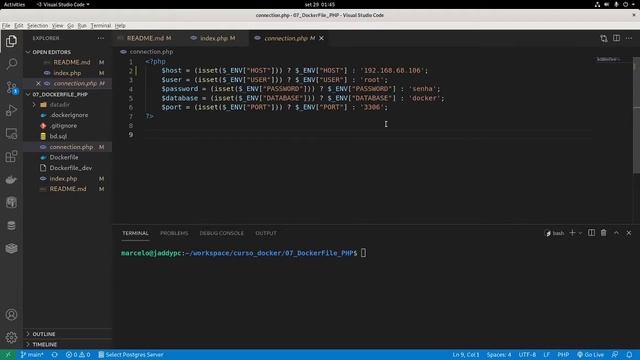Collapse the Open Editors section
640x360 pixels.
pyautogui.click(x=28, y=52)
